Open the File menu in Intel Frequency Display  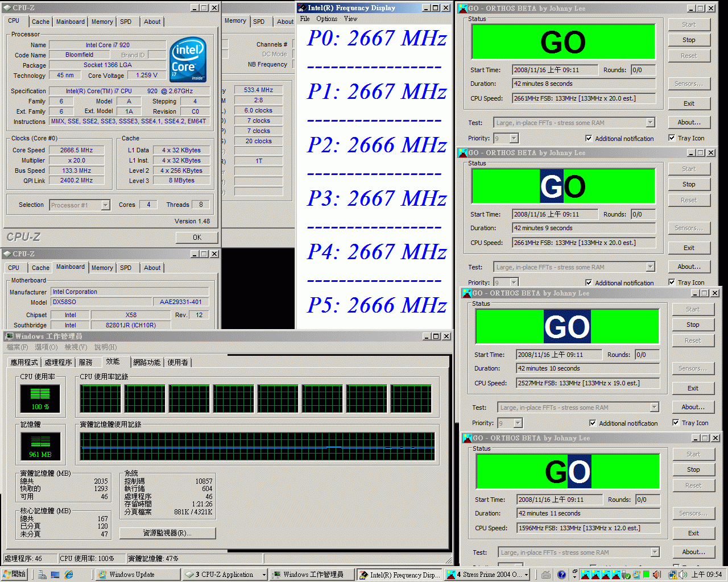tap(305, 19)
